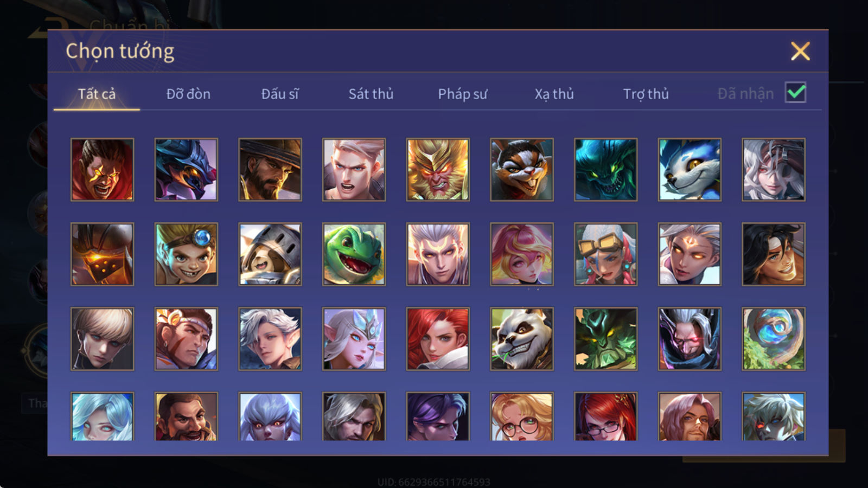Filter heroes by Xạ thủ
This screenshot has height=488, width=868.
pos(554,94)
